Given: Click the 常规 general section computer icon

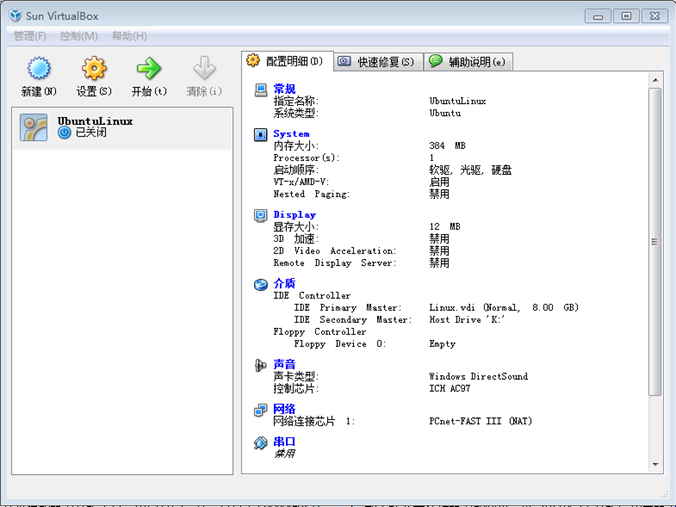Looking at the screenshot, I should (261, 90).
